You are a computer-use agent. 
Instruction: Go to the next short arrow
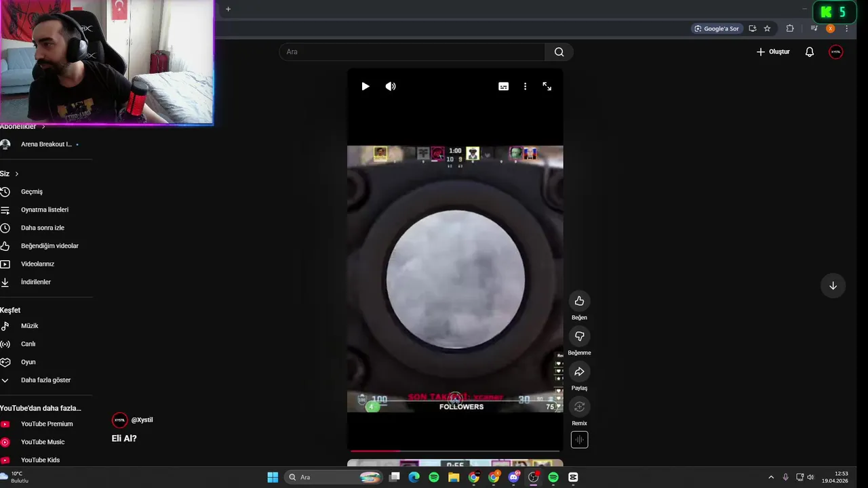tap(833, 285)
